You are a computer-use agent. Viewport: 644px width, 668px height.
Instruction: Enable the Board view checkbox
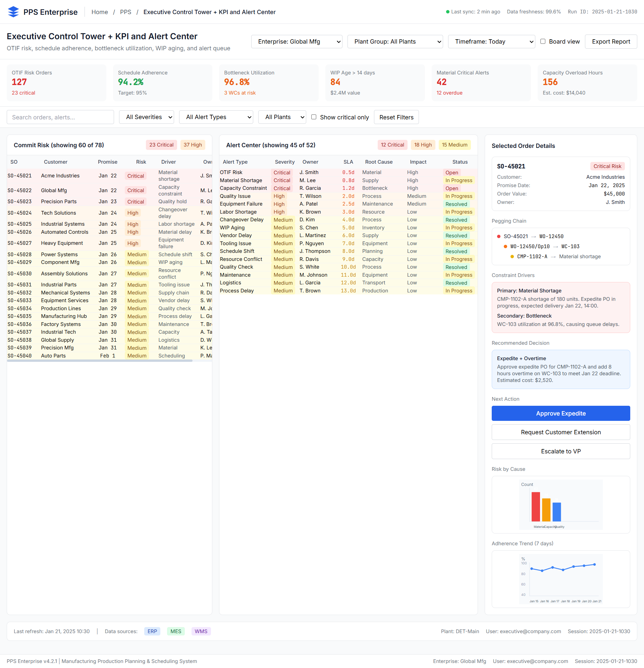coord(543,41)
